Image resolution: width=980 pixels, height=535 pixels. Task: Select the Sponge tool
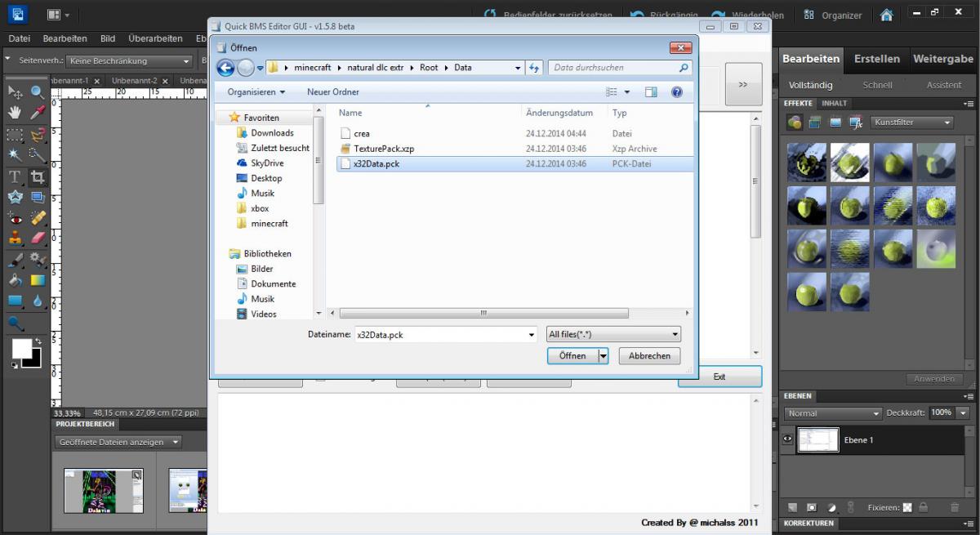point(15,323)
